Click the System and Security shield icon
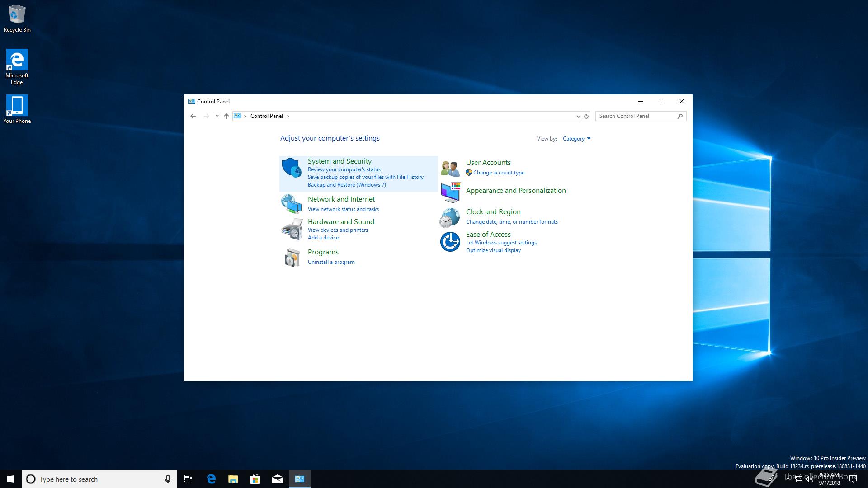Viewport: 868px width, 488px height. (x=292, y=168)
